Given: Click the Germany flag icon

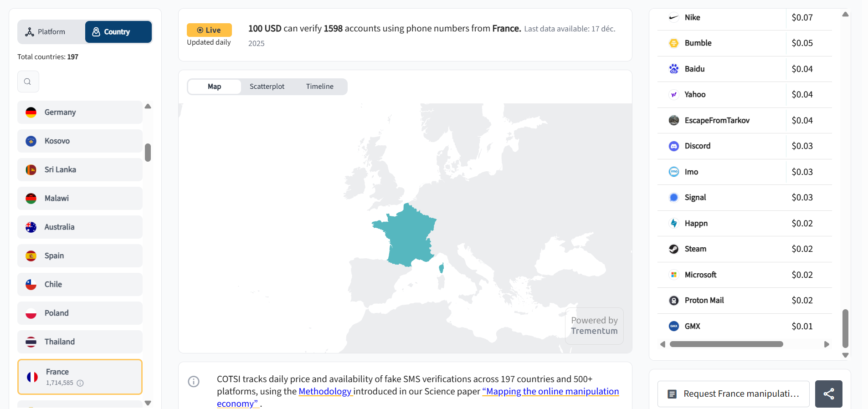Looking at the screenshot, I should pos(31,112).
